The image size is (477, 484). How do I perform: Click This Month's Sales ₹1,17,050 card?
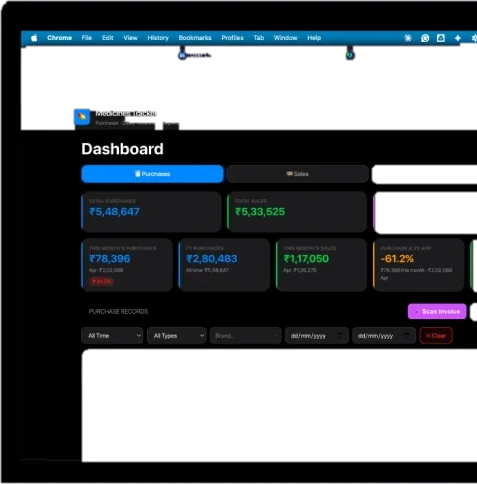click(x=322, y=265)
